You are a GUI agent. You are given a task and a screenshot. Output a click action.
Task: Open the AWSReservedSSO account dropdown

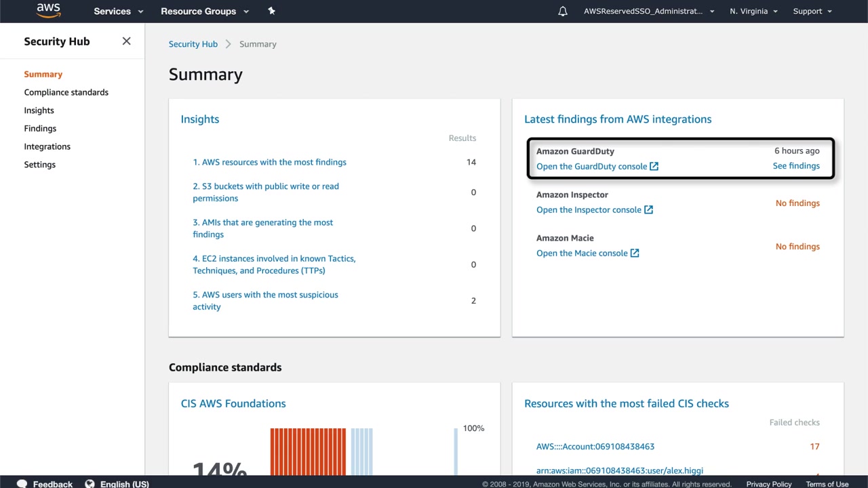(649, 12)
